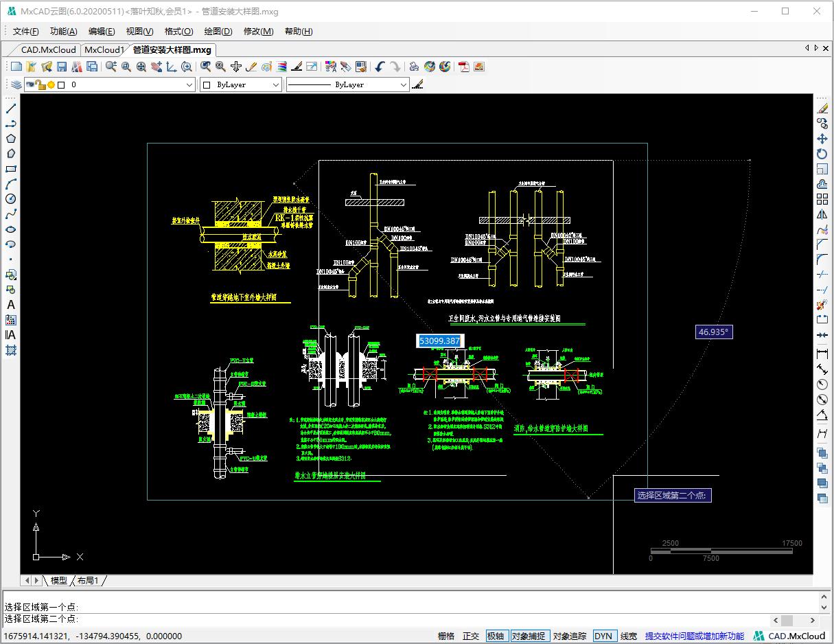Disable 对象捕捉 object snap
834x644 pixels.
pyautogui.click(x=529, y=636)
